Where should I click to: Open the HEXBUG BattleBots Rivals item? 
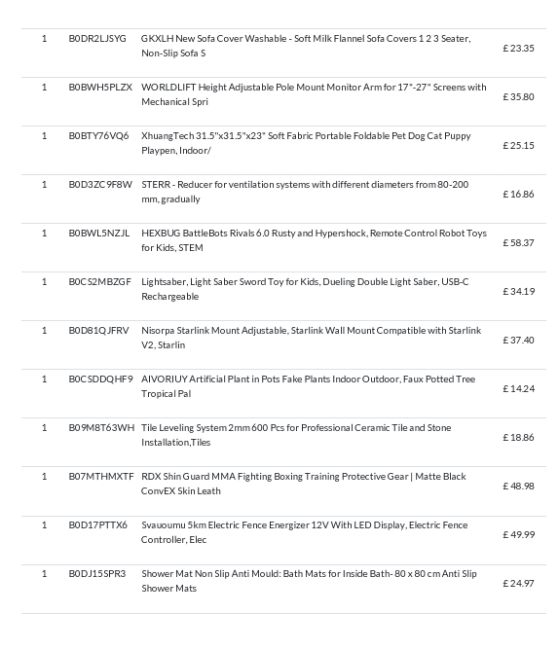coord(314,240)
